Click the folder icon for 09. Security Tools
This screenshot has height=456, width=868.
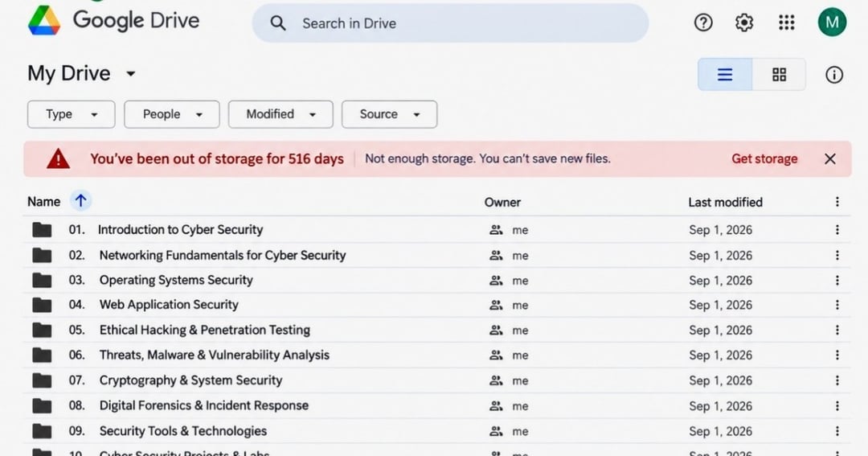click(x=42, y=431)
